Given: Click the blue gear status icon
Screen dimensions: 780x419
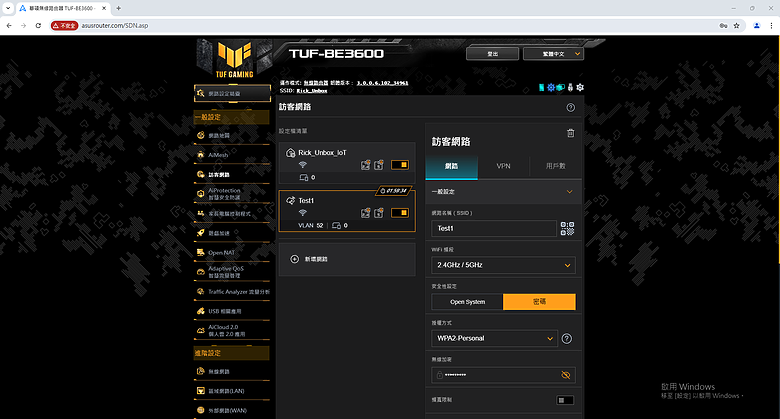Looking at the screenshot, I should pos(551,88).
